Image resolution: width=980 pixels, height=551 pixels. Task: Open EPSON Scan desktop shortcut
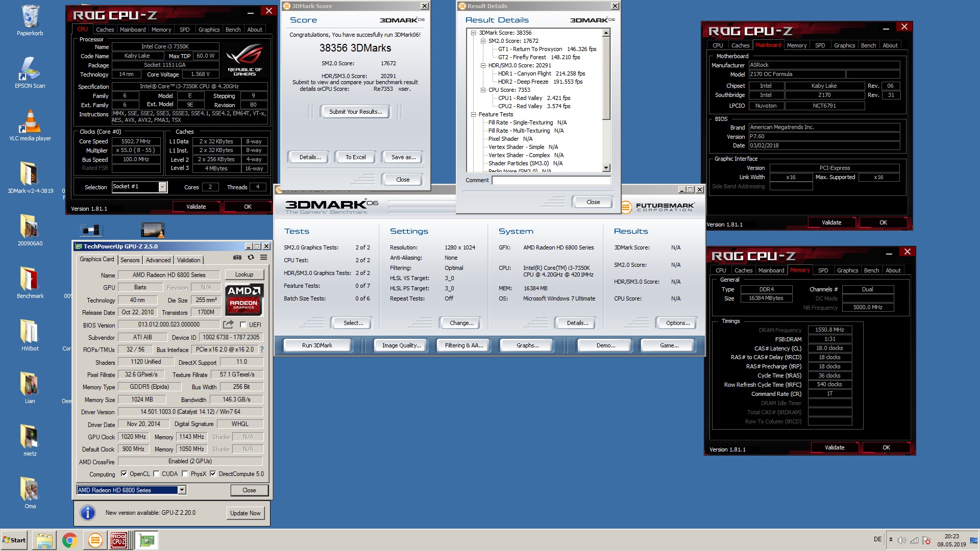(x=30, y=73)
